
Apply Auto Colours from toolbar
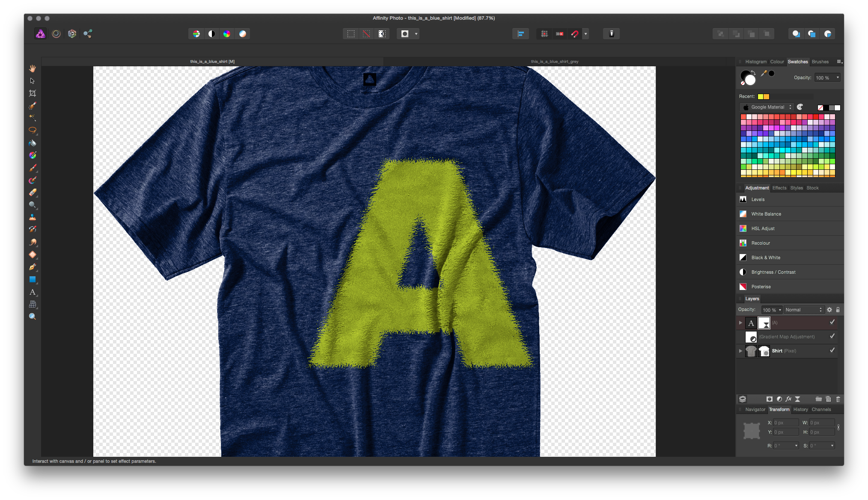pos(227,34)
